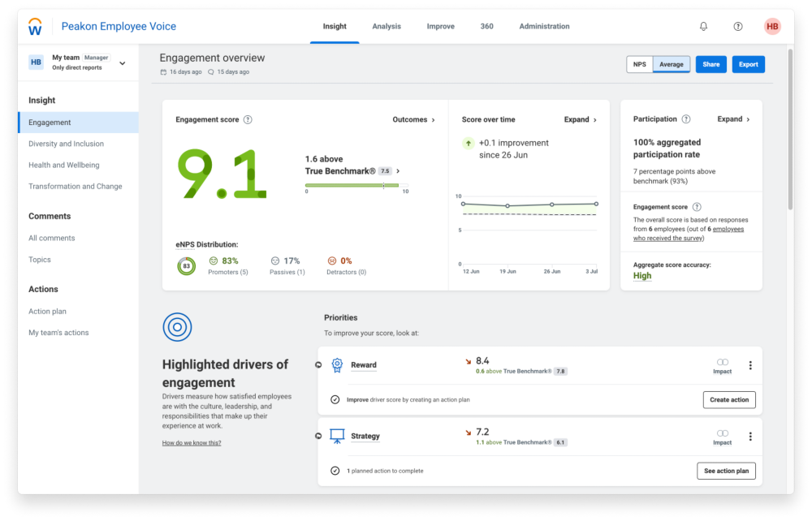Click the Reward driver ribbon icon
This screenshot has height=521, width=812.
tap(337, 365)
